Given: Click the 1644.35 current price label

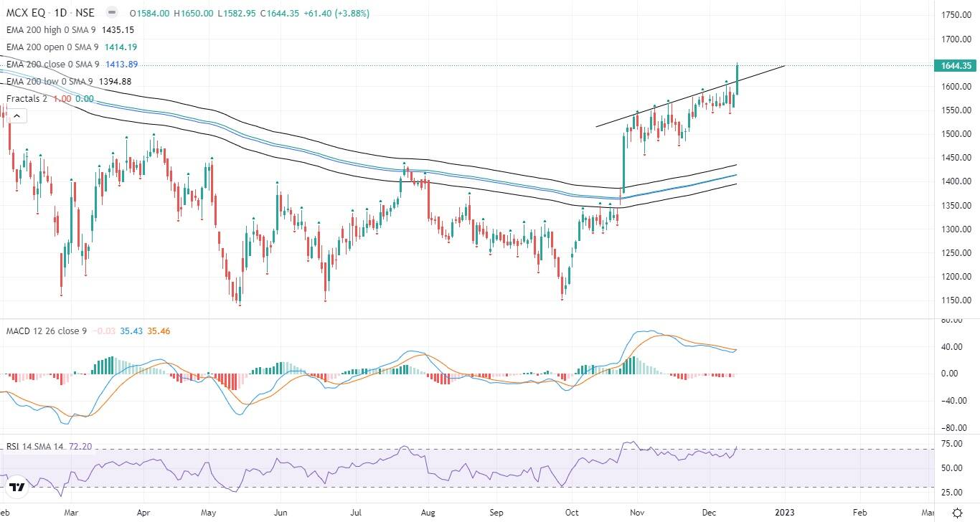Looking at the screenshot, I should (955, 65).
